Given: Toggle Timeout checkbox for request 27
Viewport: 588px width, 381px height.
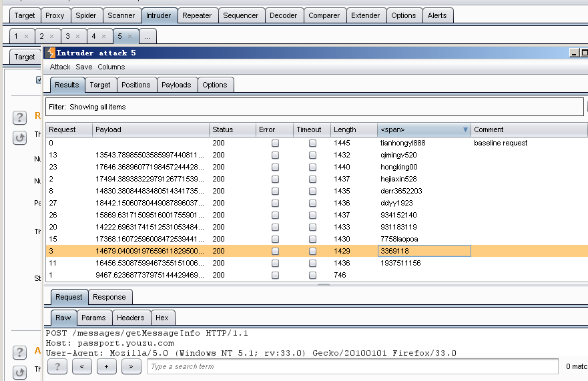Looking at the screenshot, I should [312, 204].
